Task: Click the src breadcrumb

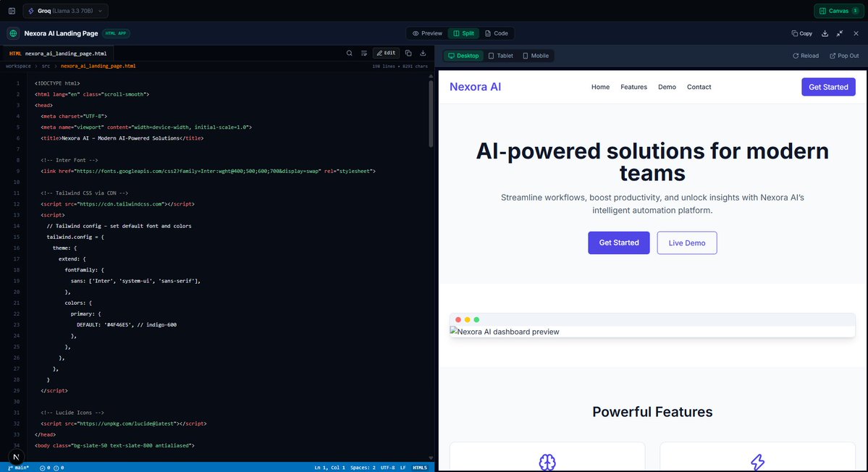Action: click(x=46, y=66)
